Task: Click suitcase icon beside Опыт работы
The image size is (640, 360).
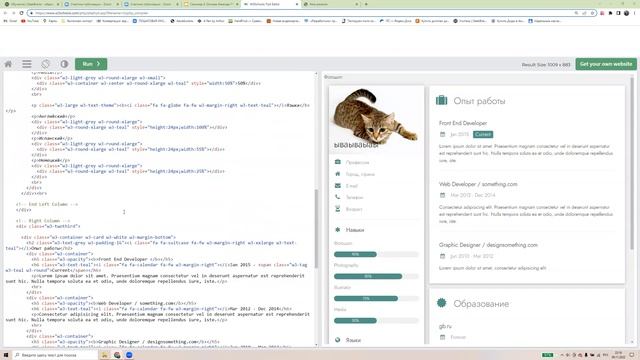Action: pos(442,100)
